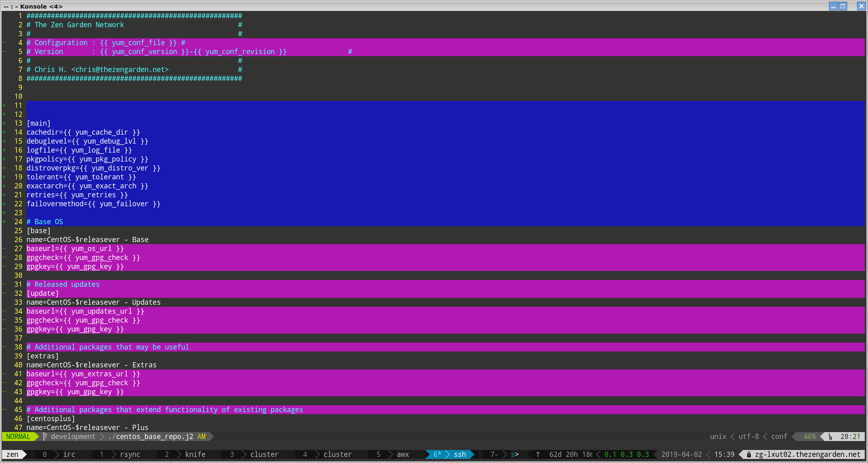The height and width of the screenshot is (463, 868).
Task: Minimize the Konsole window
Action: (833, 6)
